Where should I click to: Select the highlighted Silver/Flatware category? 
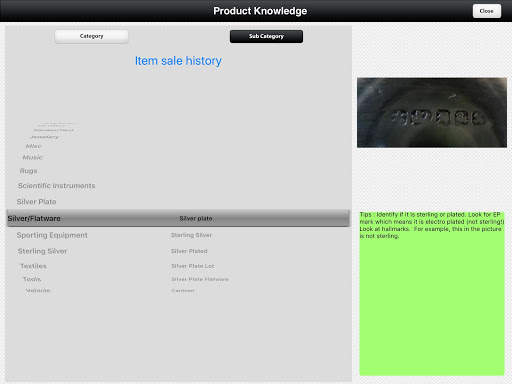[x=34, y=219]
